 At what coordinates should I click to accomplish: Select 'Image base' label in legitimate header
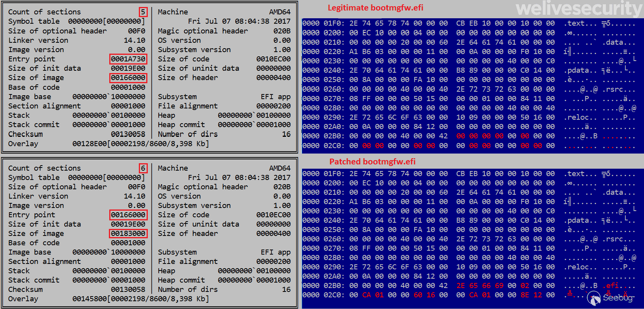tap(30, 97)
